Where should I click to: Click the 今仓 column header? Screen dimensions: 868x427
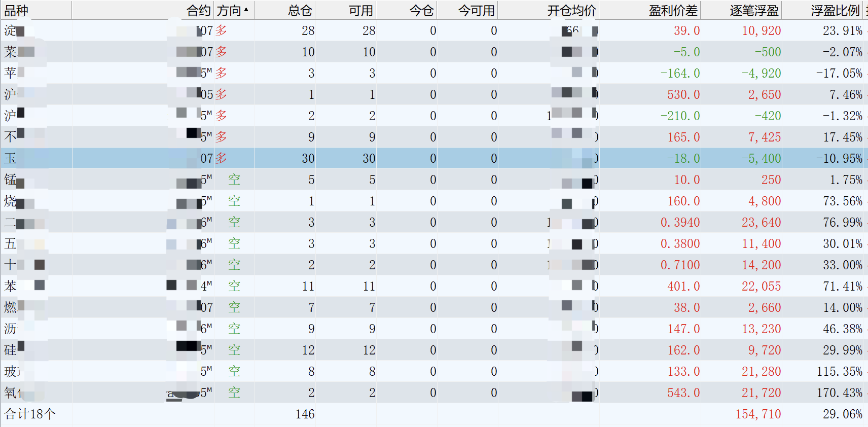coord(421,10)
